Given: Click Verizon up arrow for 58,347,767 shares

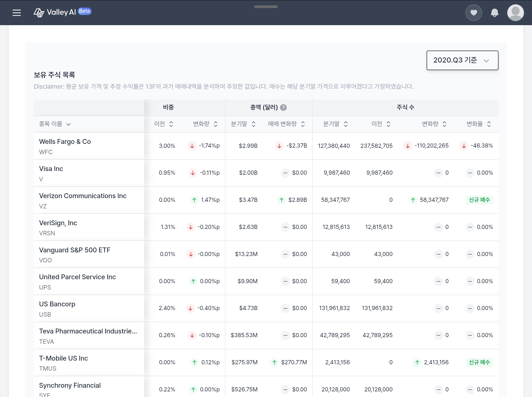Looking at the screenshot, I should tap(413, 200).
